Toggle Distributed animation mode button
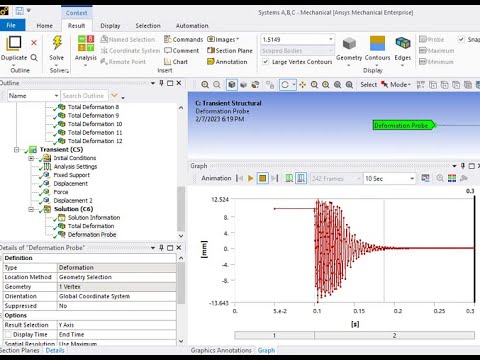The height and width of the screenshot is (360, 480). pos(289,179)
